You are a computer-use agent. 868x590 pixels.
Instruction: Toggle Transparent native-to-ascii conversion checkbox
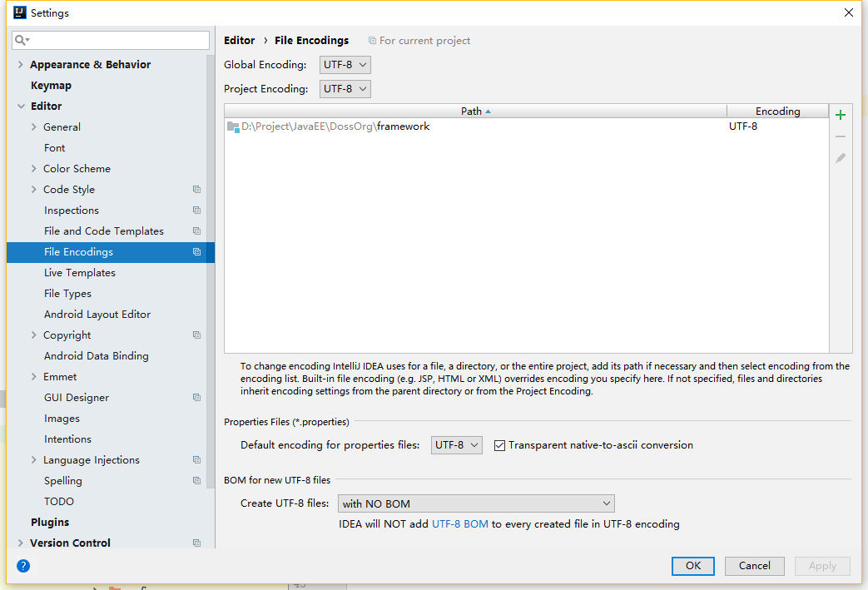[x=499, y=445]
